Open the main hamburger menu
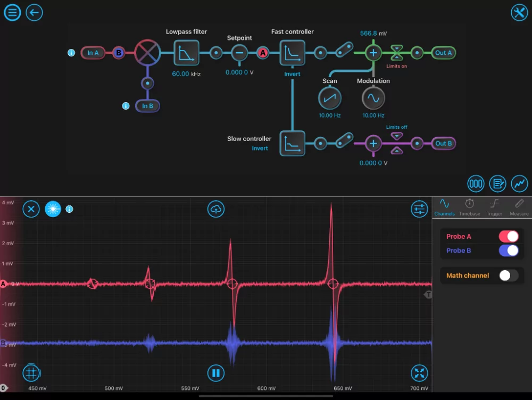 [x=12, y=13]
